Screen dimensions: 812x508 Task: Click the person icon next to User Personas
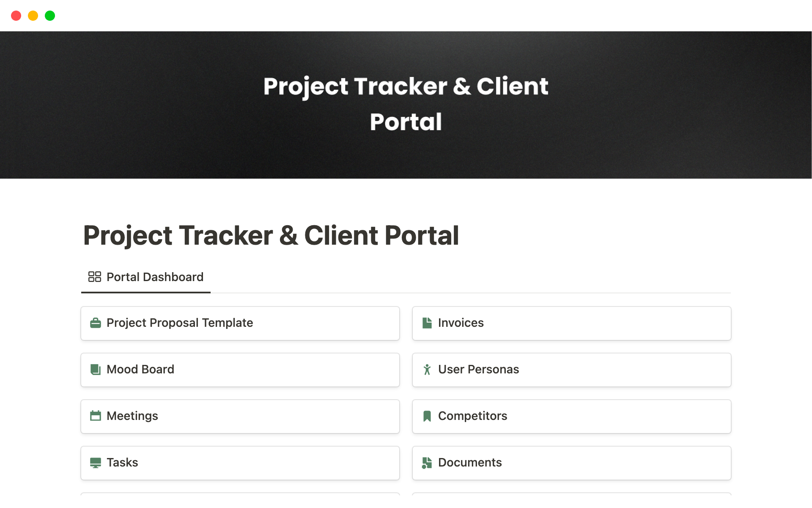tap(427, 370)
